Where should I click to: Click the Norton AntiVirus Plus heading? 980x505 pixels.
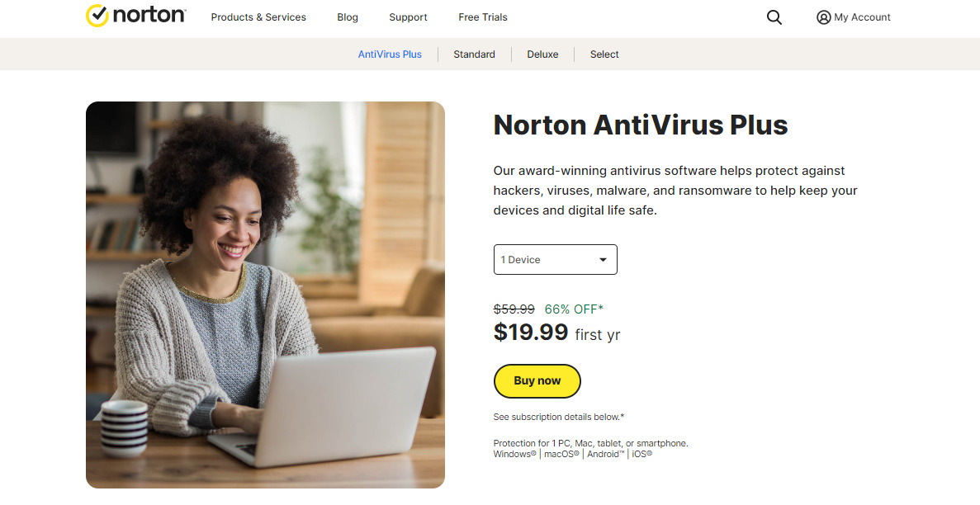[x=641, y=125]
